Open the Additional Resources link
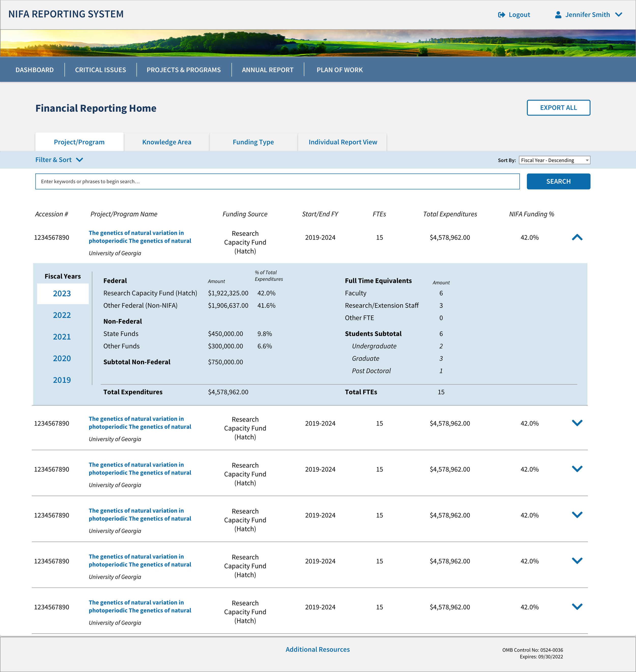The width and height of the screenshot is (636, 672). 317,649
